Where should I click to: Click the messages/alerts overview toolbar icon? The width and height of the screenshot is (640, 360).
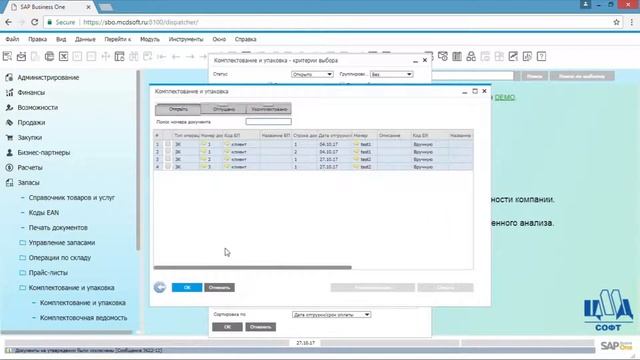pyautogui.click(x=443, y=56)
